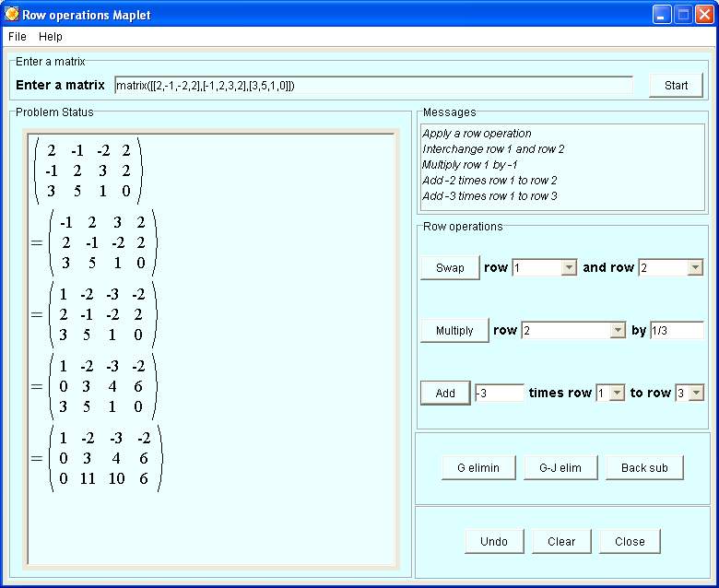Screen dimensions: 719x588
Task: Open the Add 'times row' dropdown
Action: tap(616, 394)
